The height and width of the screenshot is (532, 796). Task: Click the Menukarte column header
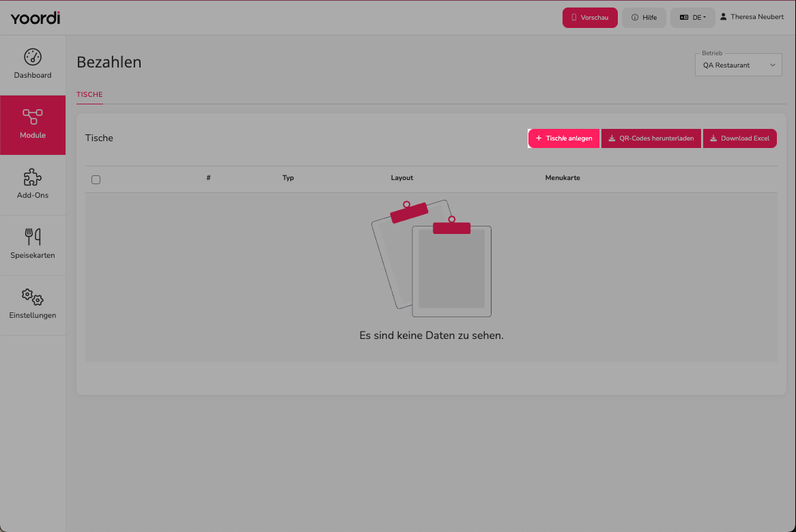pyautogui.click(x=563, y=178)
